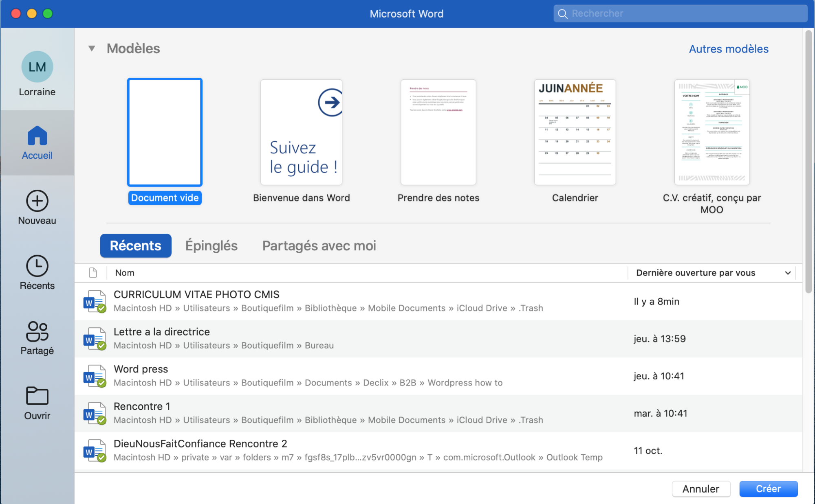The image size is (815, 504).
Task: Click the Prendre des notes label
Action: tap(438, 198)
